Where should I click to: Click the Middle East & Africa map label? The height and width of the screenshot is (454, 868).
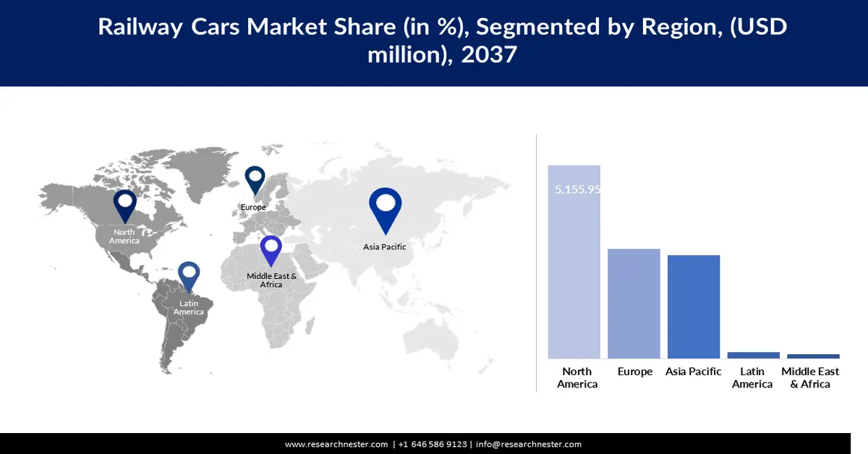[271, 280]
